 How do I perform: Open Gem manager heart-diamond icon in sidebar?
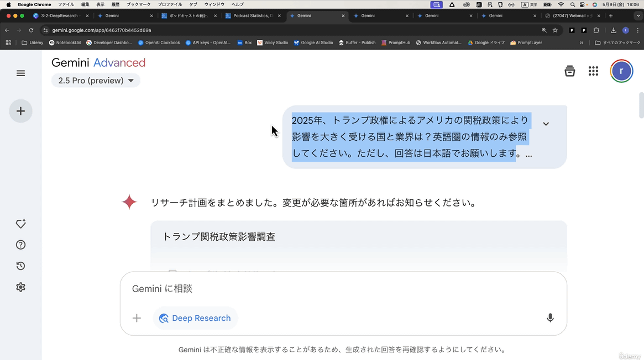pos(20,224)
